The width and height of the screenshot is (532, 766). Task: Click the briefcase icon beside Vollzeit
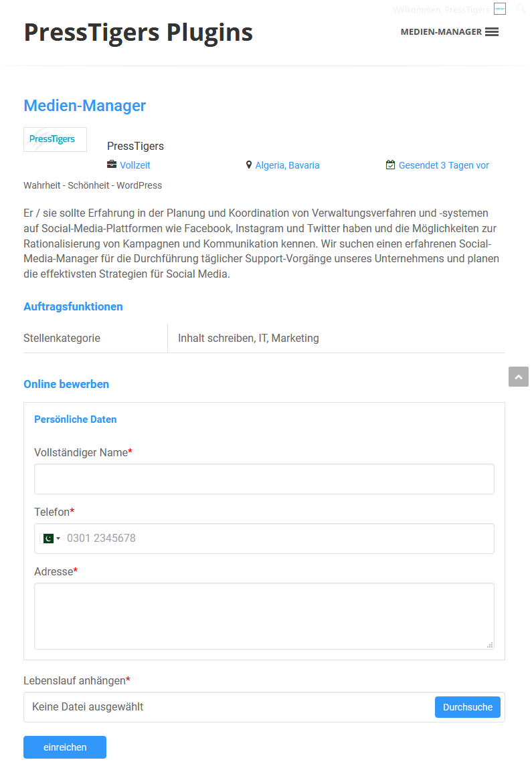(x=112, y=165)
